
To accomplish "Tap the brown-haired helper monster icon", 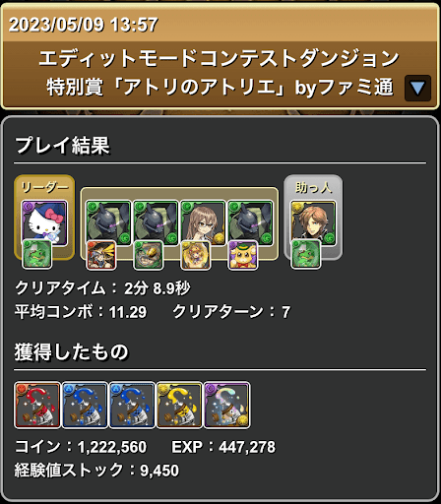I will point(313,223).
